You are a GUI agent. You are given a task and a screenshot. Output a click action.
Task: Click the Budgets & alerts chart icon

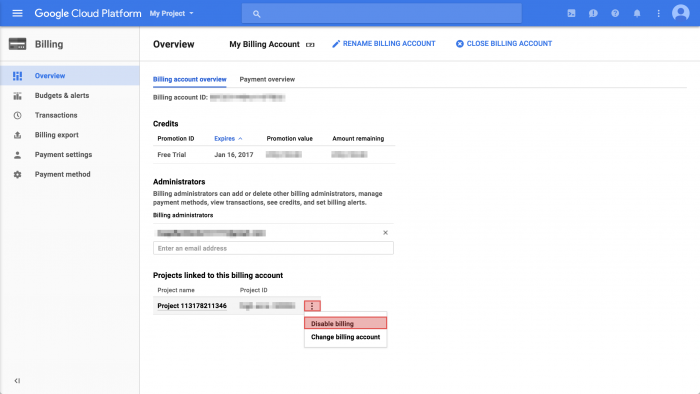[17, 95]
